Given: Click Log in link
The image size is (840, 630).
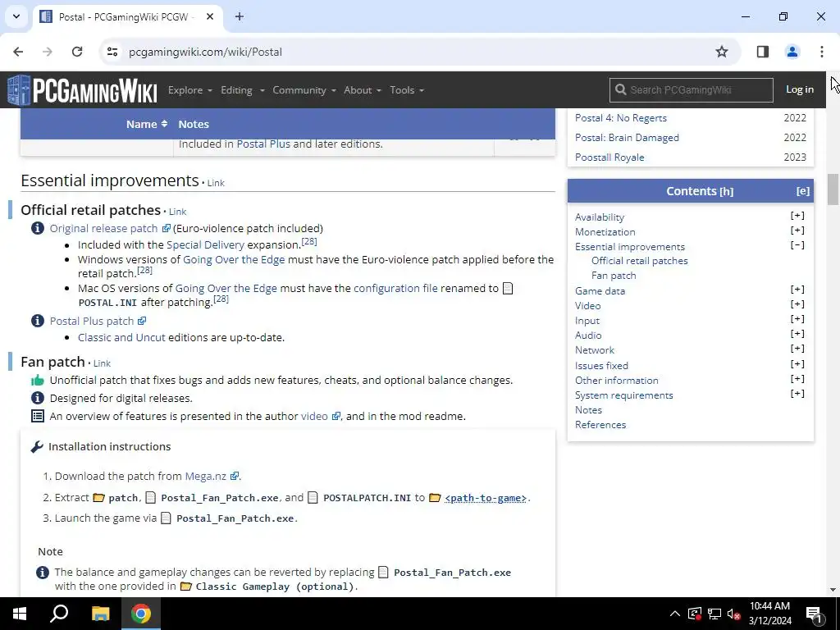Looking at the screenshot, I should [799, 89].
